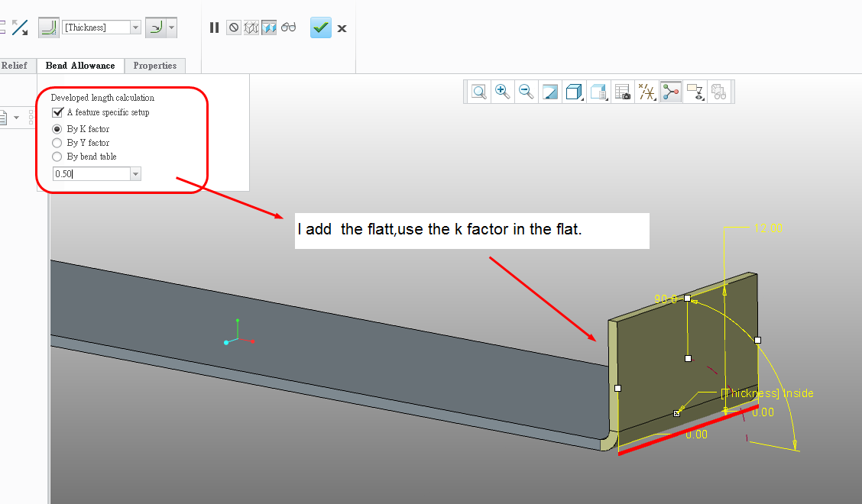Click the Refit view icon

click(479, 92)
